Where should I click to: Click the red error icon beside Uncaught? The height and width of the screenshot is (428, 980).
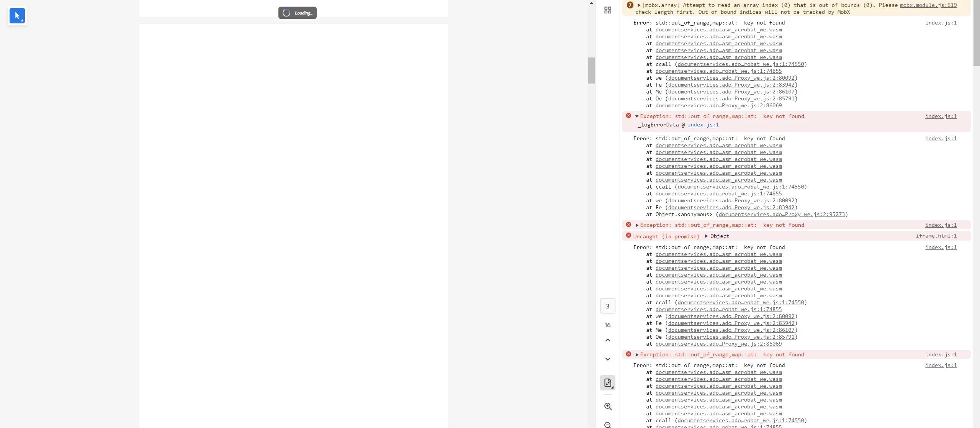click(628, 236)
